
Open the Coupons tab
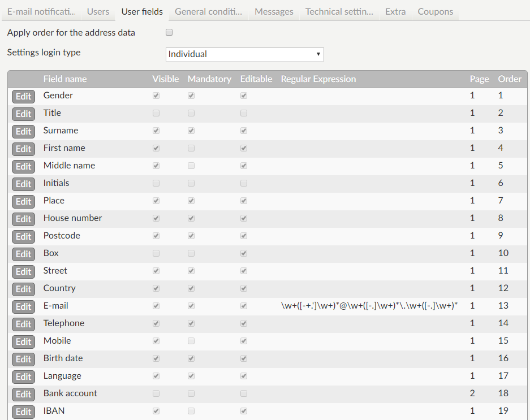point(436,11)
